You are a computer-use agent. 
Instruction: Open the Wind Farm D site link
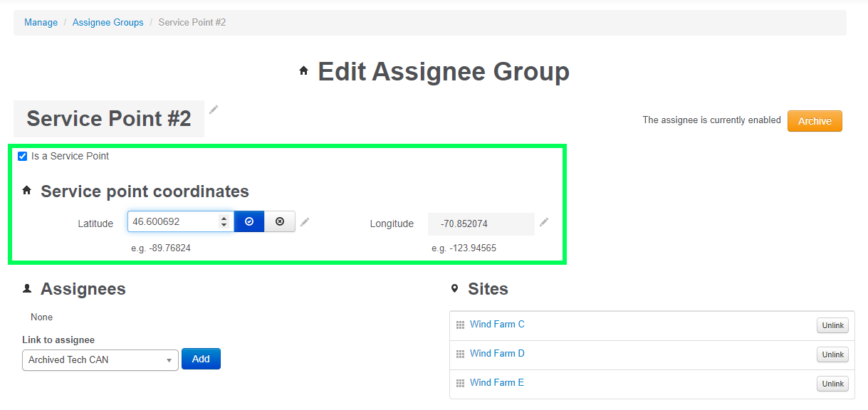click(x=497, y=354)
